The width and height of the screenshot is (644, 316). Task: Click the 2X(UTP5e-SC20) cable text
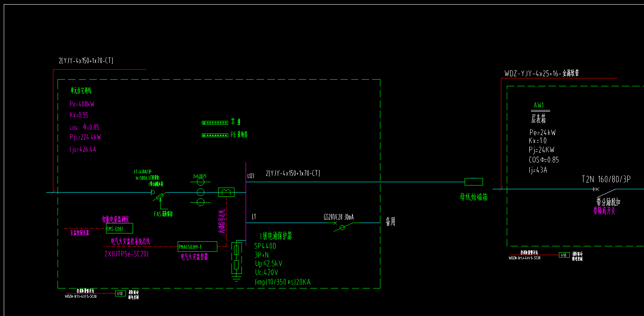pyautogui.click(x=126, y=254)
